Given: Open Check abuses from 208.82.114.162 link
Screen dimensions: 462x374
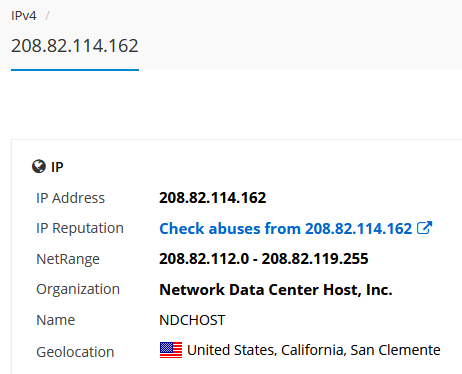Looking at the screenshot, I should tap(286, 229).
